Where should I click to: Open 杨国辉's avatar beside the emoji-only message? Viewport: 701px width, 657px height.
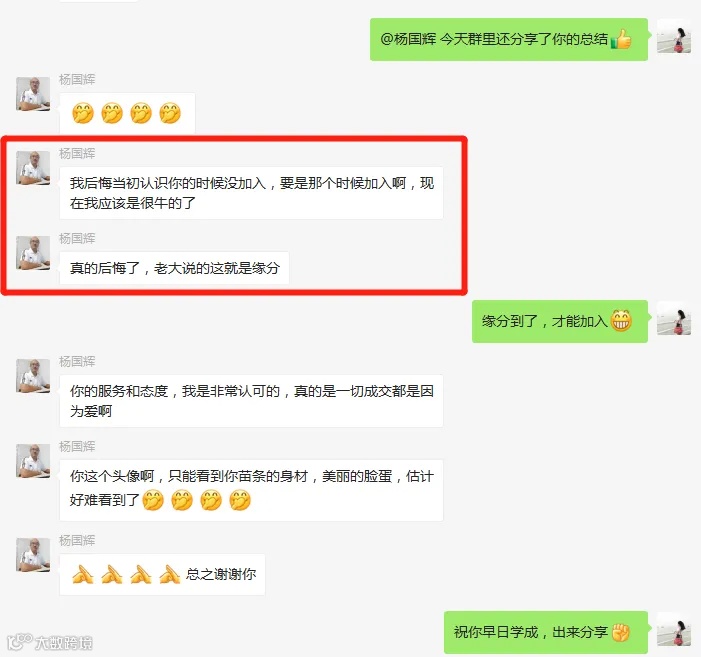(33, 94)
